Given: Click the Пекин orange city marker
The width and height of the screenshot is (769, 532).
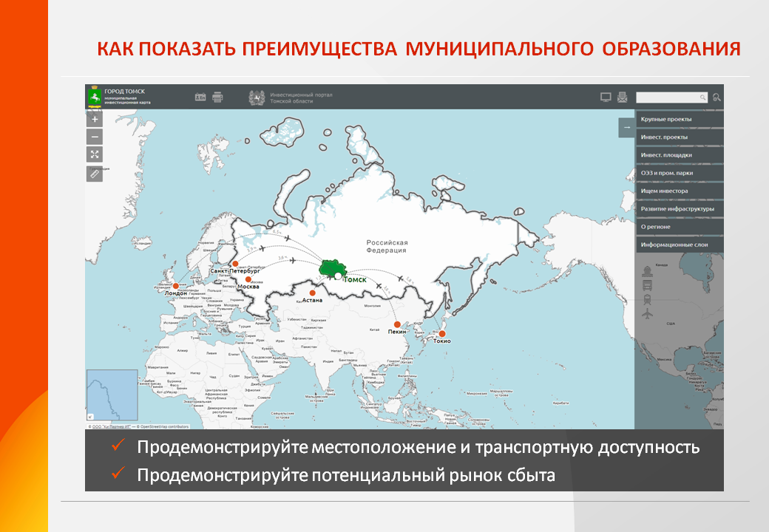Looking at the screenshot, I should pos(397,324).
